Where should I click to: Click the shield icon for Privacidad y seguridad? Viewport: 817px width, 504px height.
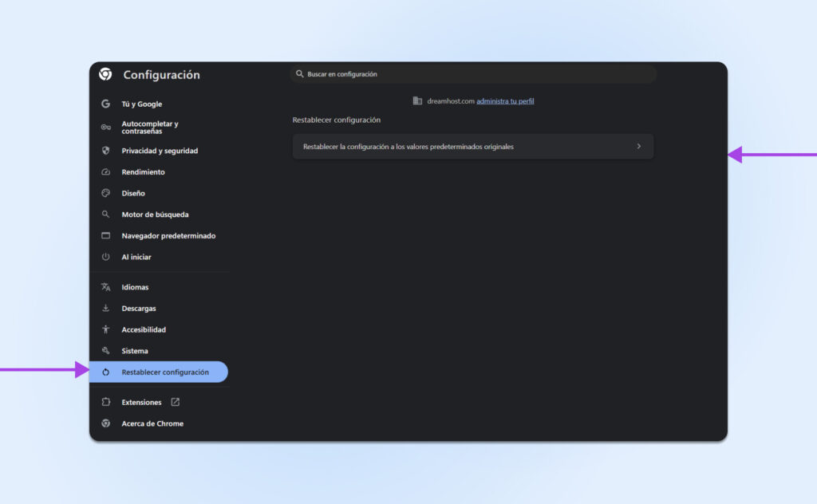point(105,151)
